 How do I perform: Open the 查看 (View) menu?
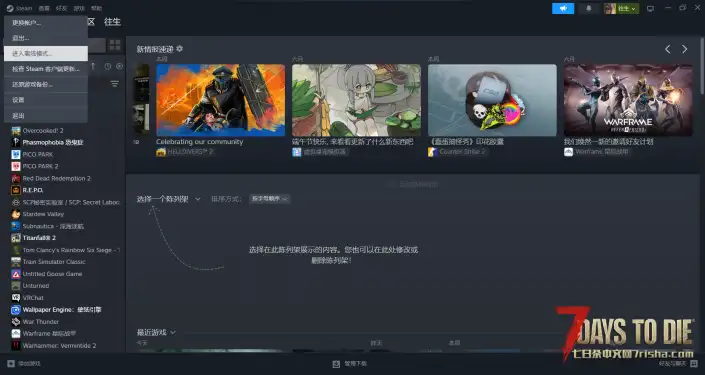[44, 8]
